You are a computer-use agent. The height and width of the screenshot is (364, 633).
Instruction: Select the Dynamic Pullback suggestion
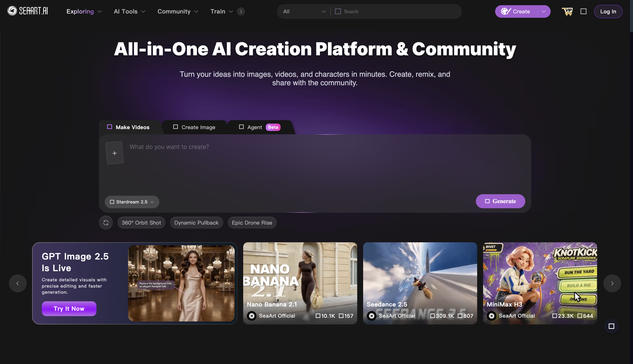(x=196, y=223)
